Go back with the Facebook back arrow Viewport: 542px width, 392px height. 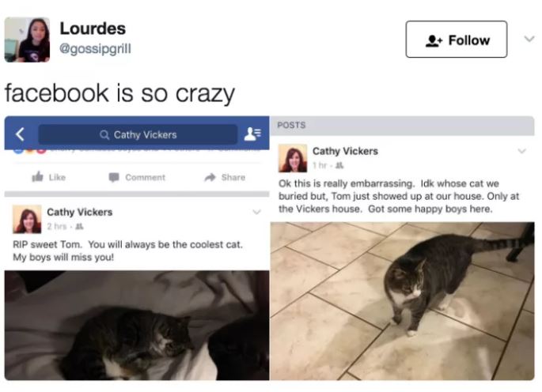click(20, 134)
